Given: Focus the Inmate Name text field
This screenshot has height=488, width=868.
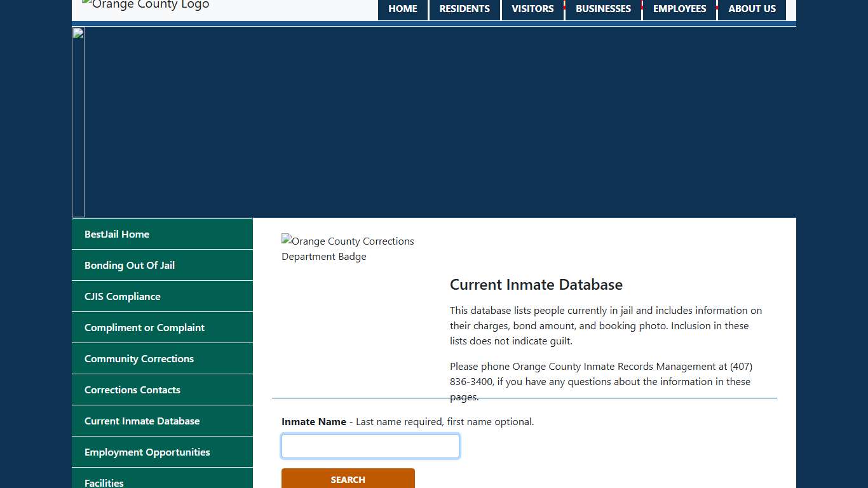Looking at the screenshot, I should pos(370,446).
